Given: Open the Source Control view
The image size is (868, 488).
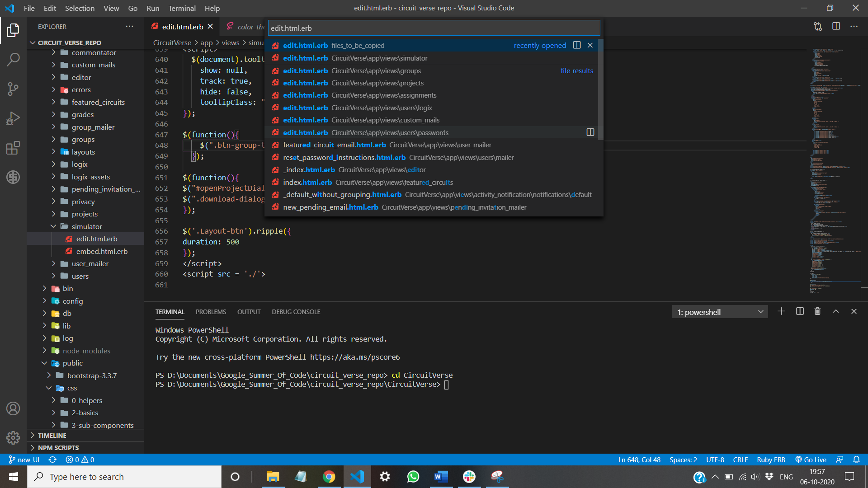Looking at the screenshot, I should pos(13,89).
